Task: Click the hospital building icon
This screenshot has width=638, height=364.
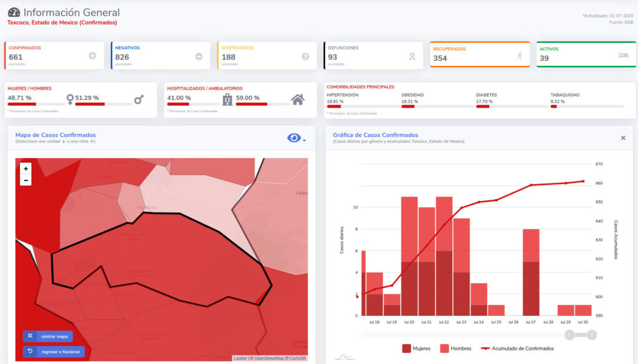Action: [x=227, y=100]
